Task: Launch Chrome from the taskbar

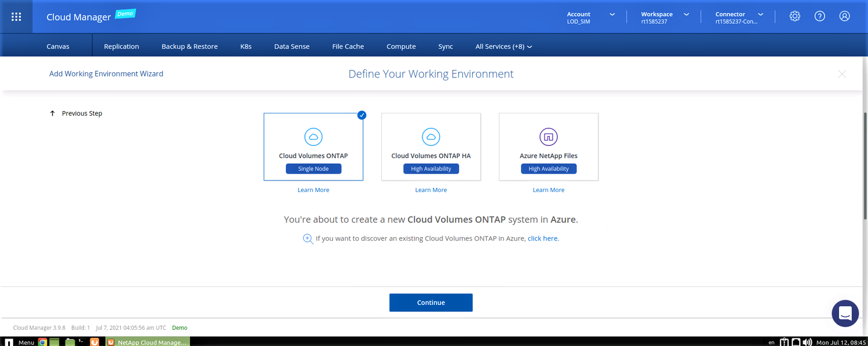Action: click(42, 342)
